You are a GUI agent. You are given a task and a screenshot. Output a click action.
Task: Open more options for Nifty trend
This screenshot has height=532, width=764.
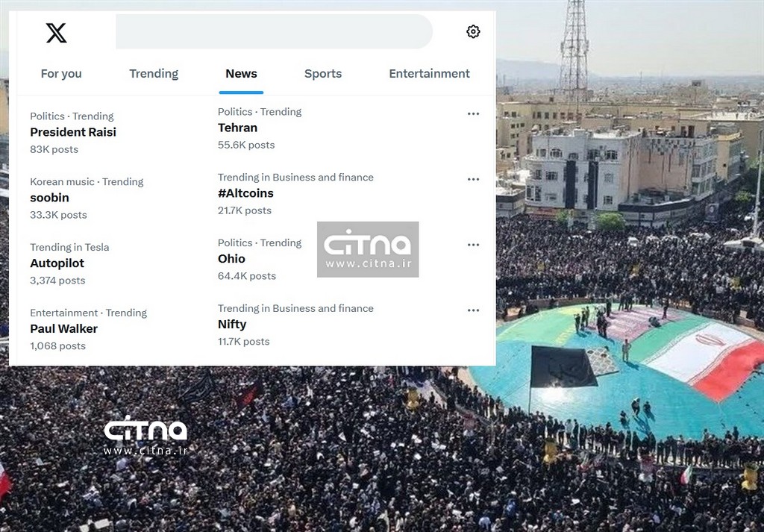(x=473, y=310)
